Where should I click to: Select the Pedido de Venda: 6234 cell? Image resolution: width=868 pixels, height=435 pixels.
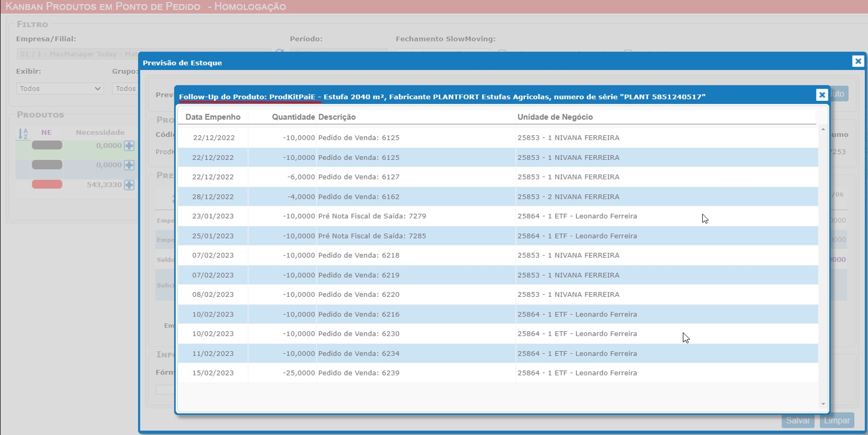pos(359,354)
